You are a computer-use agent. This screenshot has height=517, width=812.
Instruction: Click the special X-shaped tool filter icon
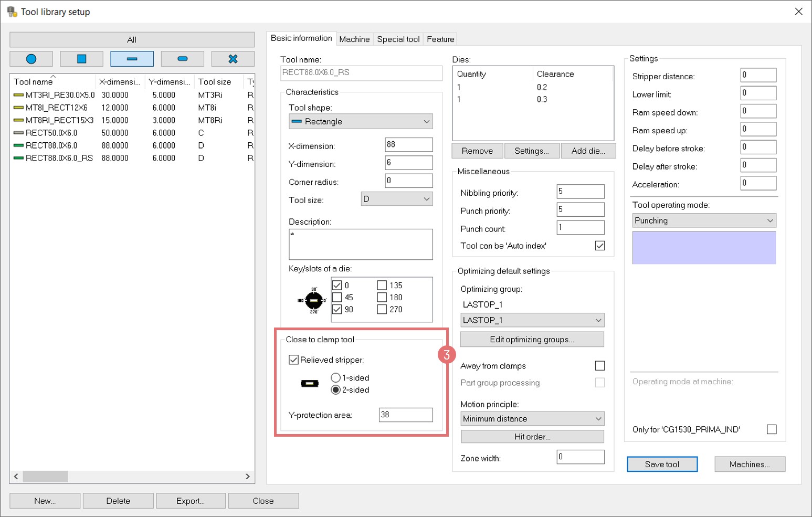(x=233, y=59)
